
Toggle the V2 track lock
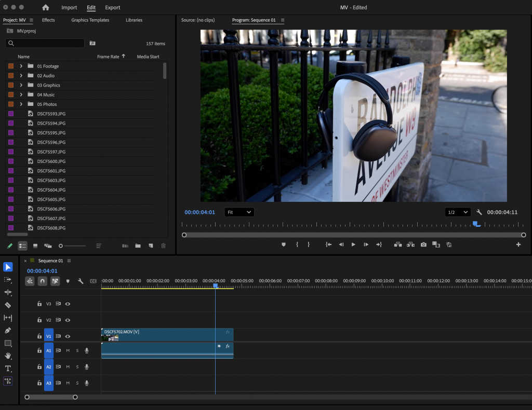(x=39, y=320)
